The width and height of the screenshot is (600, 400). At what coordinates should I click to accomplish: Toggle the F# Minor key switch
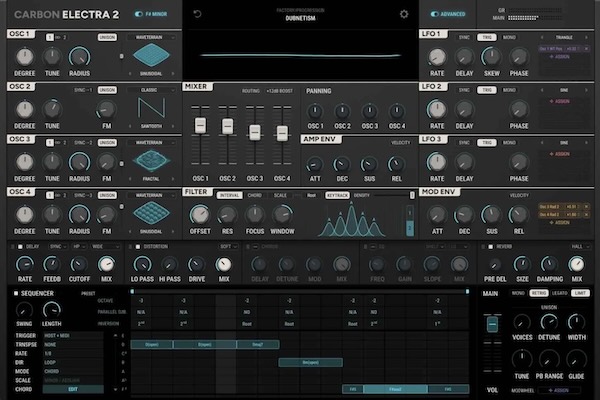pyautogui.click(x=139, y=14)
